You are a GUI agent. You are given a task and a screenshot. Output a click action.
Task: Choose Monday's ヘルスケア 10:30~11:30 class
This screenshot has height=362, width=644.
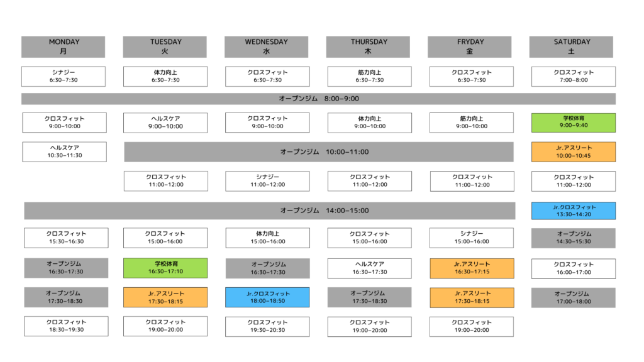point(64,151)
